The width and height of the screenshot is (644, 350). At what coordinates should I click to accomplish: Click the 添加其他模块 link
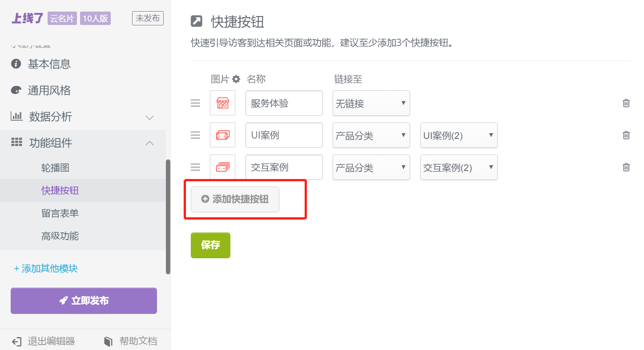pos(46,269)
